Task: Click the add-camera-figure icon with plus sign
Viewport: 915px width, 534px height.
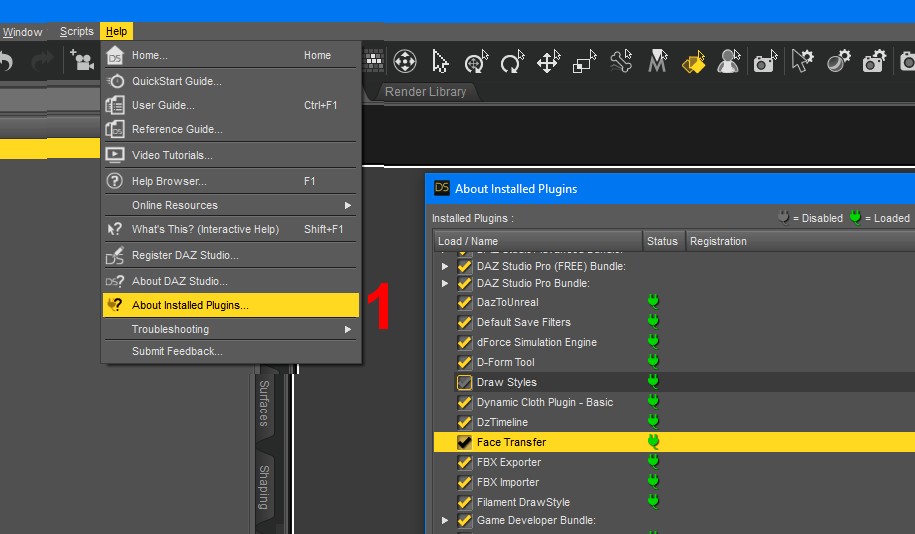Action: pyautogui.click(x=82, y=61)
